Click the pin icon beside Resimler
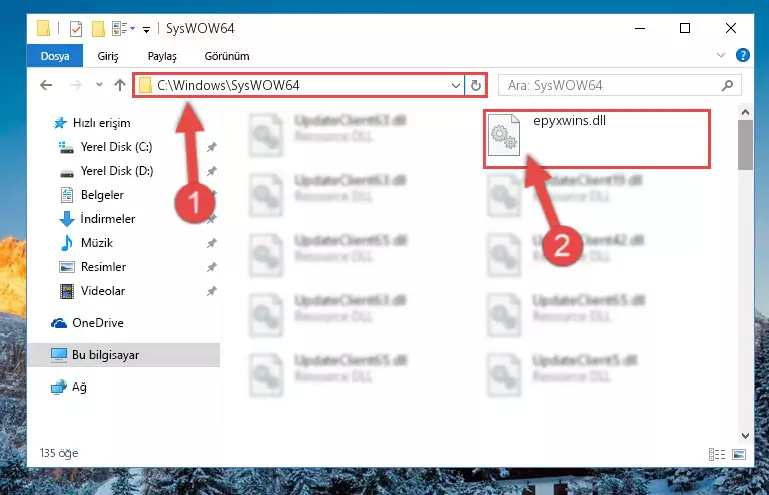This screenshot has height=495, width=769. pyautogui.click(x=211, y=267)
